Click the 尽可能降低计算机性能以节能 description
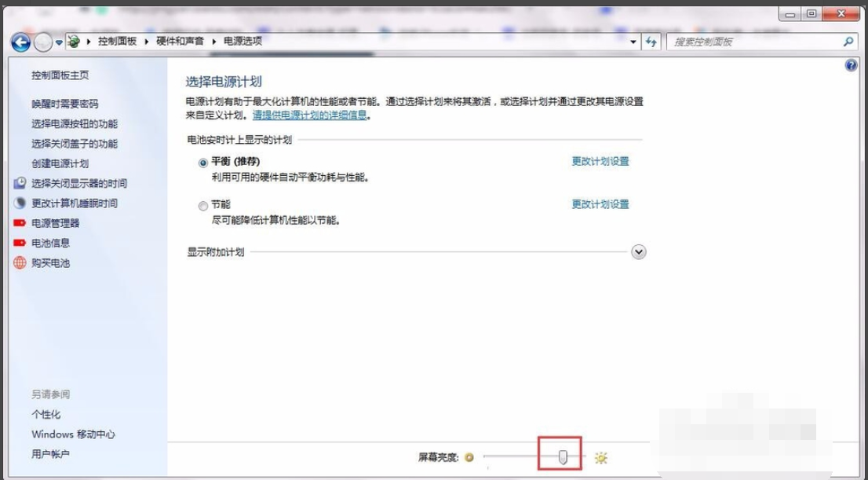 [x=276, y=221]
